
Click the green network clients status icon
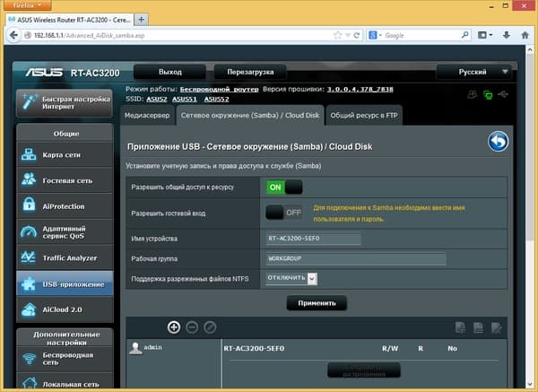coord(488,94)
